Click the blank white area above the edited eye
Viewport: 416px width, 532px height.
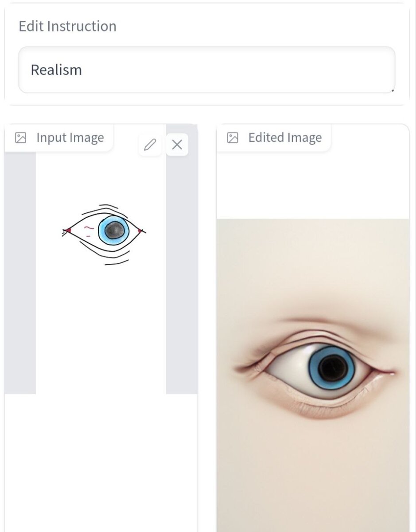313,185
